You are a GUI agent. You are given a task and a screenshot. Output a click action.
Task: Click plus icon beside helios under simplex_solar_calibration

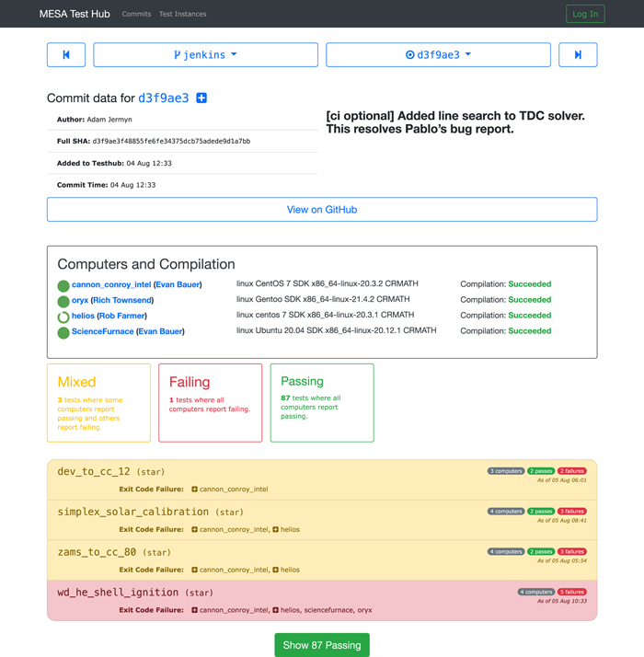[275, 529]
